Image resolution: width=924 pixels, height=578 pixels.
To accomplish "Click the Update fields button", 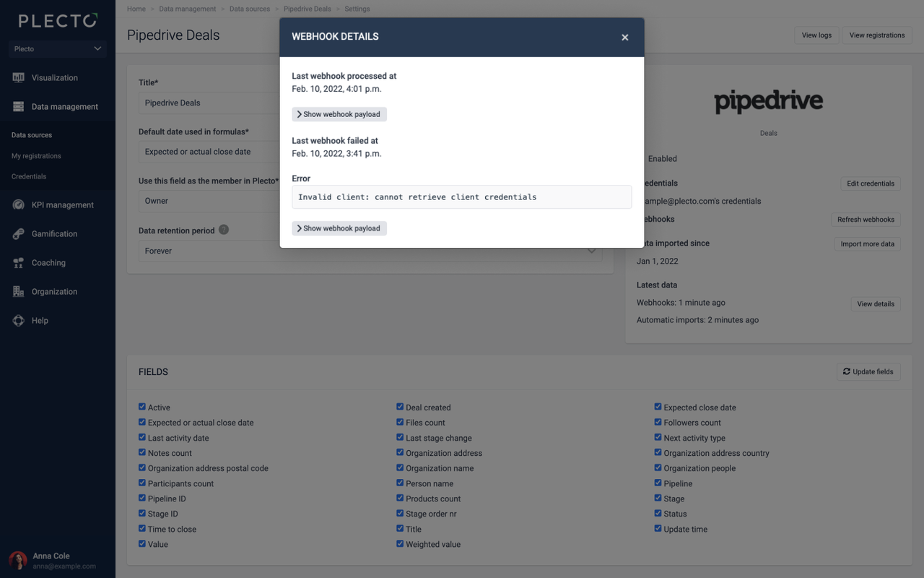I will [868, 371].
